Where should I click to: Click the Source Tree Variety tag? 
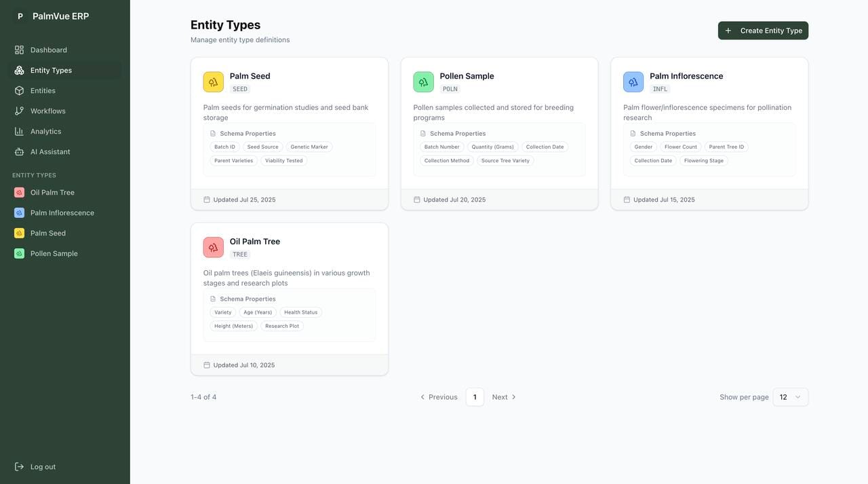pos(505,161)
